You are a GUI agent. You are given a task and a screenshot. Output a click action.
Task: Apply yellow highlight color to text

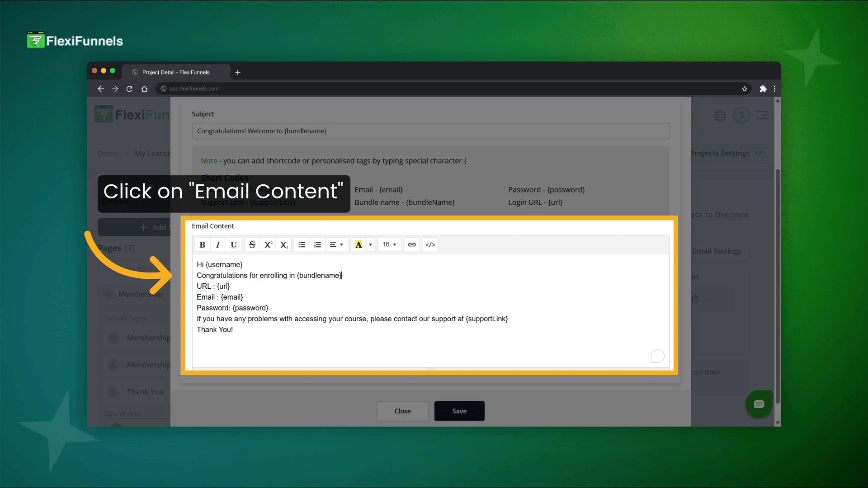pyautogui.click(x=359, y=244)
